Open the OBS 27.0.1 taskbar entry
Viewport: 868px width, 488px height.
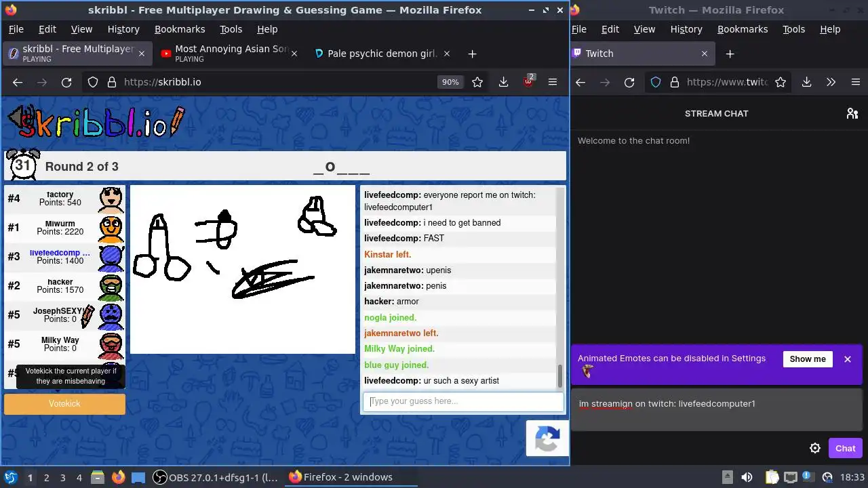coord(216,477)
